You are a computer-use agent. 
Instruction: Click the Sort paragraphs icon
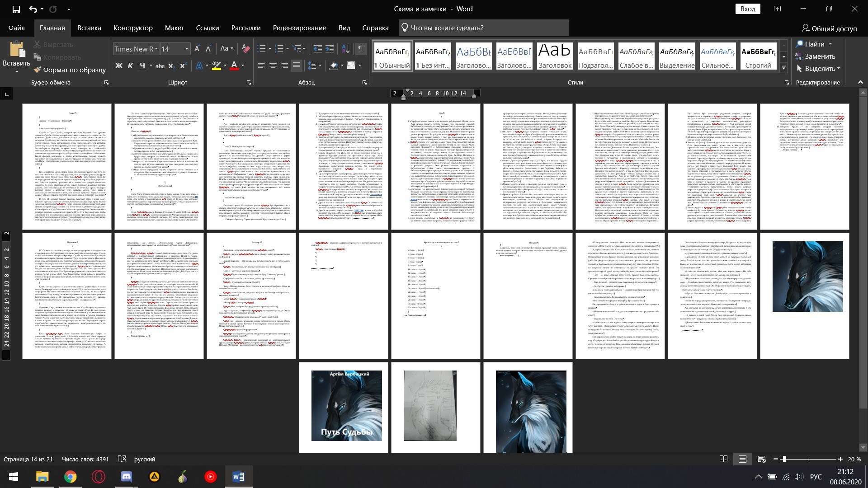click(346, 48)
